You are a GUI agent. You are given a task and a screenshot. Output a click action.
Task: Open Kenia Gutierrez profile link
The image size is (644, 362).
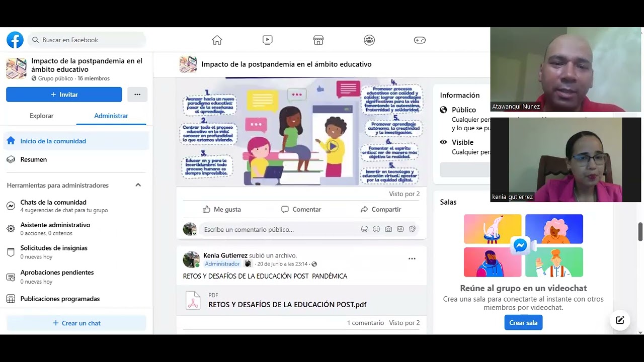[x=225, y=255]
